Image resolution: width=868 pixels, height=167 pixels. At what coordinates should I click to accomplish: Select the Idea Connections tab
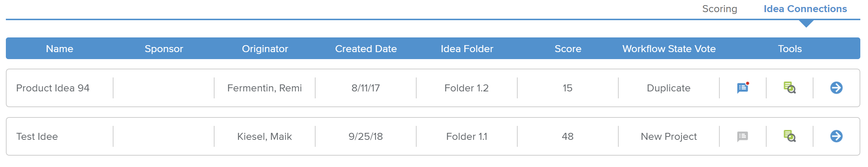point(805,9)
